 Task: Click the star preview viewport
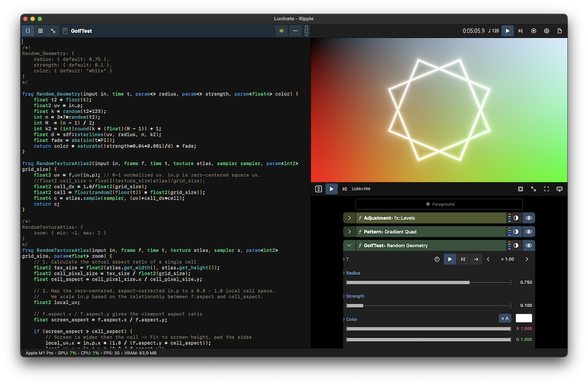coord(439,110)
